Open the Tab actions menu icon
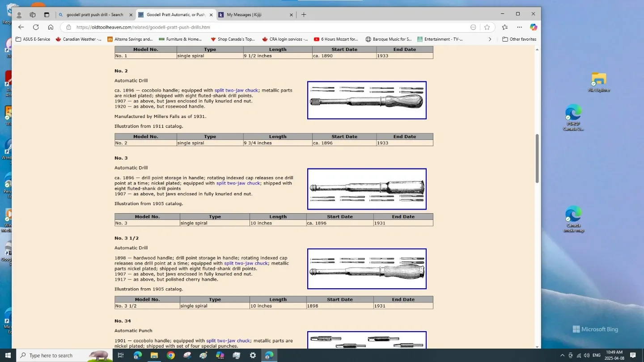The image size is (644, 362). pos(47,15)
